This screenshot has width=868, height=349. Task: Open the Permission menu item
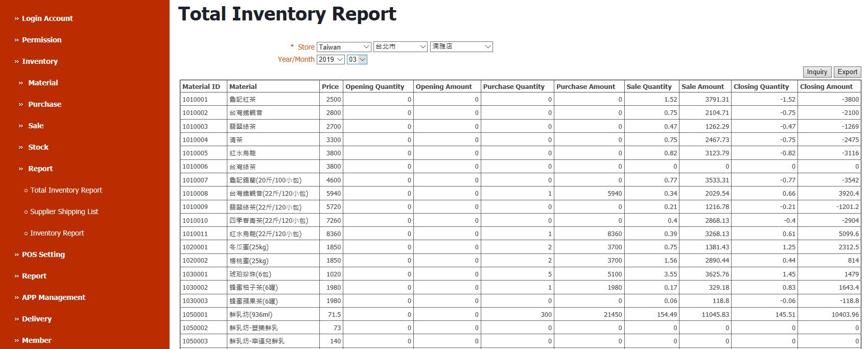[x=41, y=40]
